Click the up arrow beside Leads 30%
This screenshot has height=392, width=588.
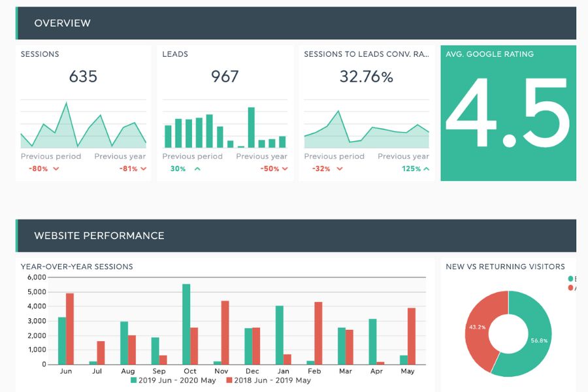click(x=197, y=169)
